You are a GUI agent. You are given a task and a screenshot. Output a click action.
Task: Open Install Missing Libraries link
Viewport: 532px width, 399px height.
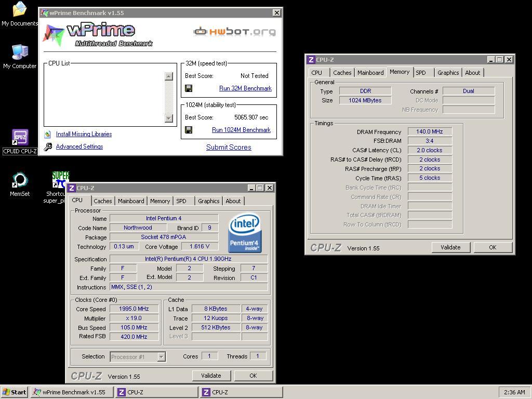pos(84,134)
